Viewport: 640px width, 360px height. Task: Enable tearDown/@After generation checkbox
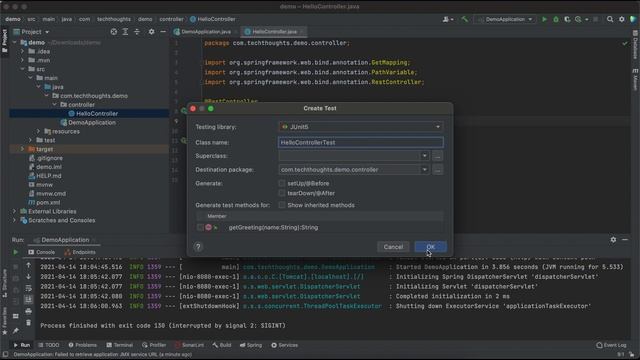(282, 193)
